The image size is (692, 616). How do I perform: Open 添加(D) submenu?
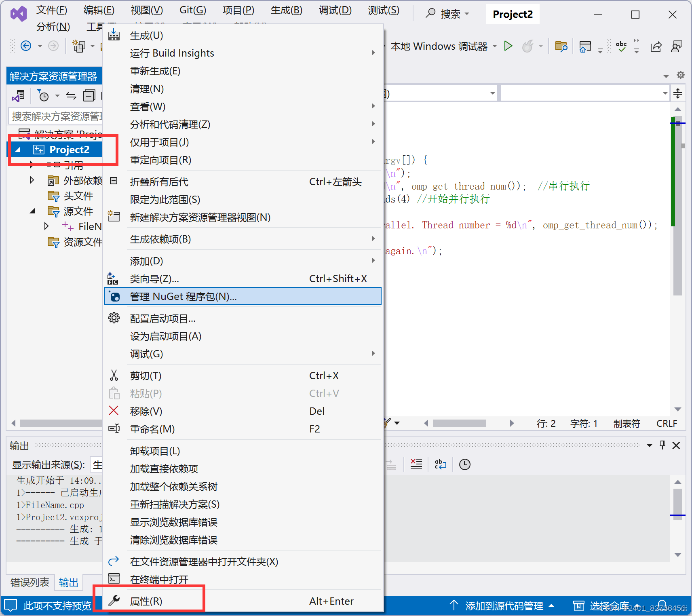[243, 261]
